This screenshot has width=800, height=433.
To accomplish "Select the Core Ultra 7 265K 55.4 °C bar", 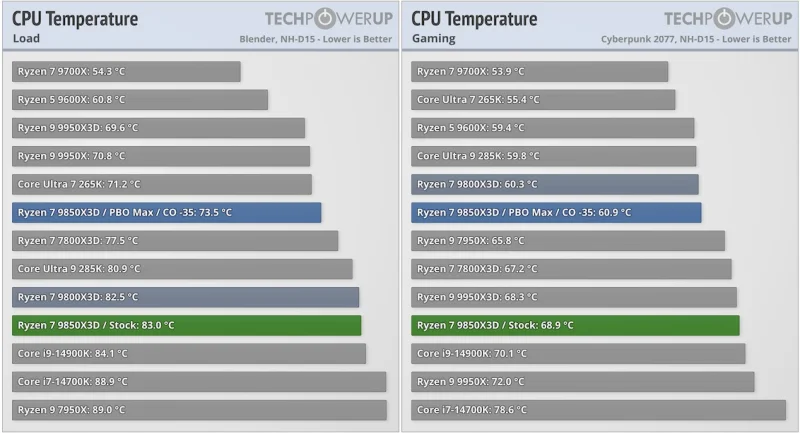I will pyautogui.click(x=543, y=100).
